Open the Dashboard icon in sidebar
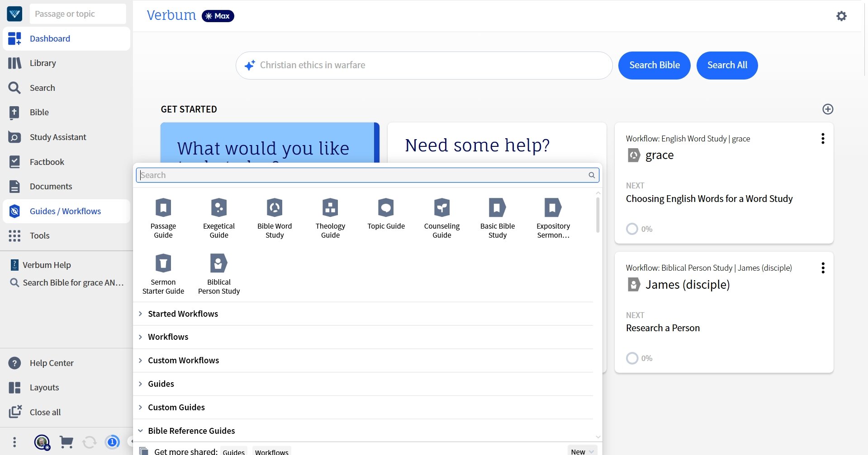The height and width of the screenshot is (455, 868). [x=14, y=39]
